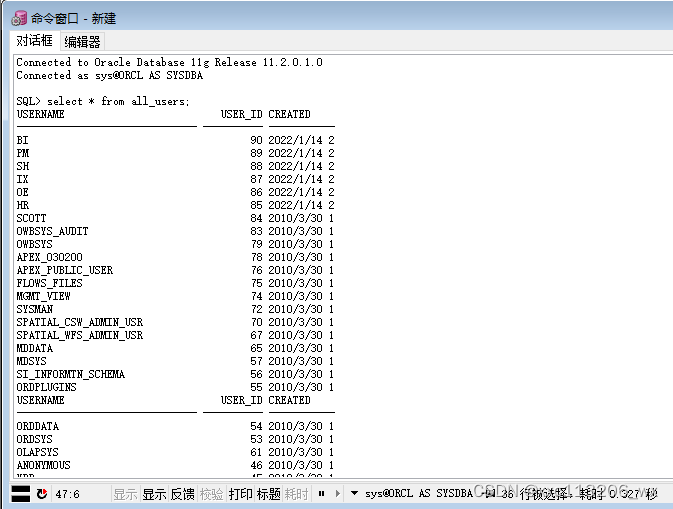This screenshot has height=509, width=673.
Task: Select the APEX_030200 username row
Action: 49,257
